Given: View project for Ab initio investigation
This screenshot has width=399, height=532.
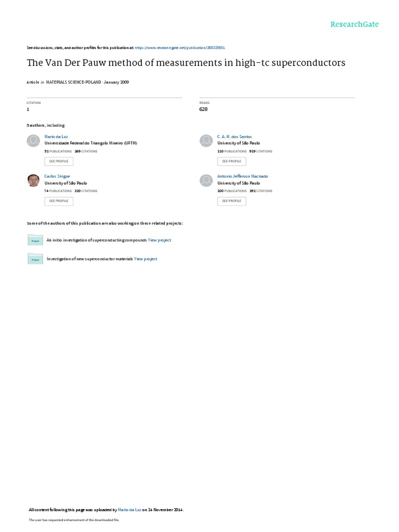Looking at the screenshot, I should (159, 240).
